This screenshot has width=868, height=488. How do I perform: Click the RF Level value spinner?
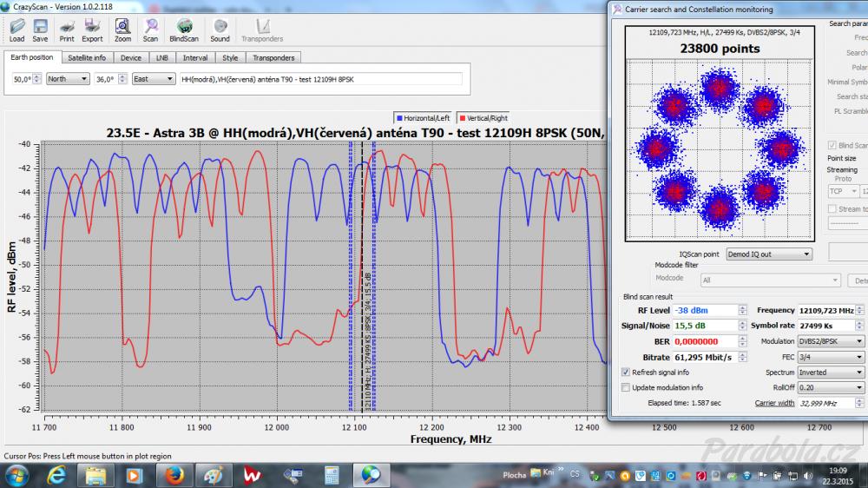point(742,310)
